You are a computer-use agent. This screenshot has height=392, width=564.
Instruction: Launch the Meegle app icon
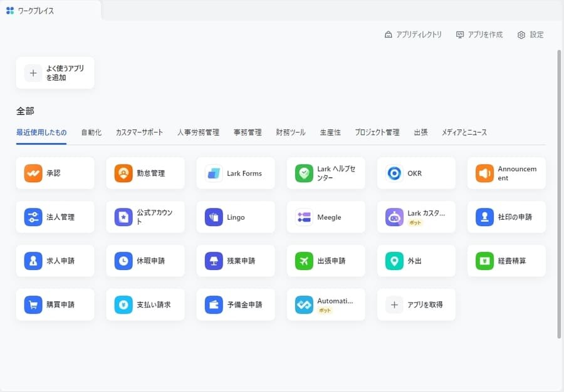(304, 217)
